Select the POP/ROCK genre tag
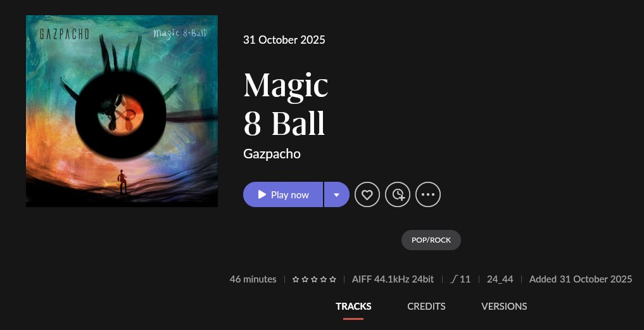 click(x=431, y=240)
